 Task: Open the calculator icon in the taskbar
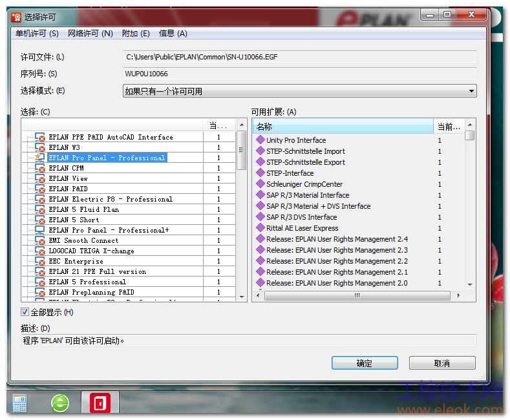(19, 403)
